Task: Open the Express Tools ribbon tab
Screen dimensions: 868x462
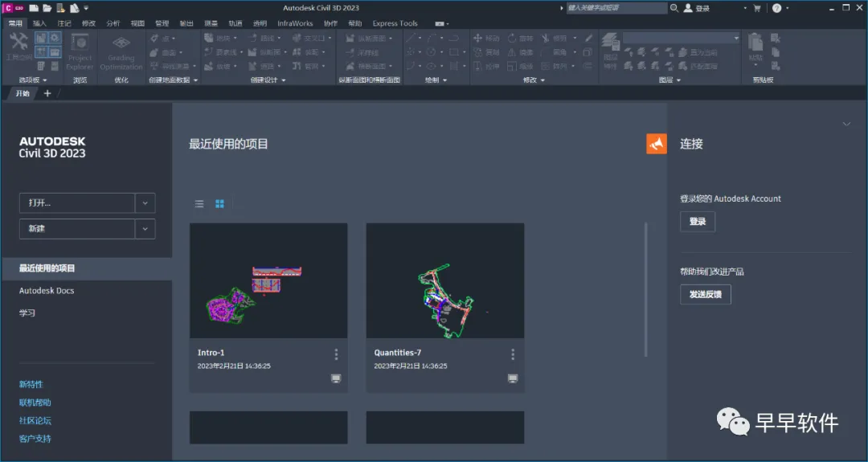Action: pyautogui.click(x=395, y=23)
